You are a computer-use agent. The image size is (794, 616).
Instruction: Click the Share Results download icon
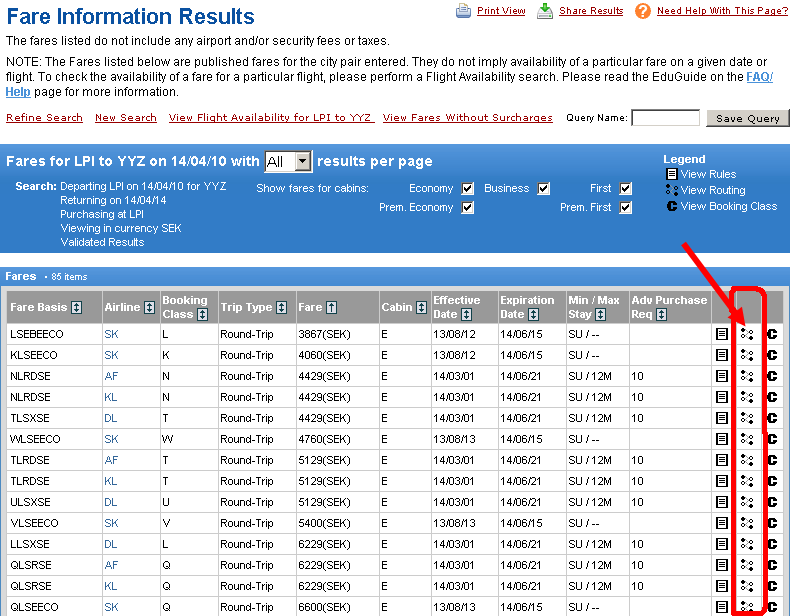(x=545, y=11)
